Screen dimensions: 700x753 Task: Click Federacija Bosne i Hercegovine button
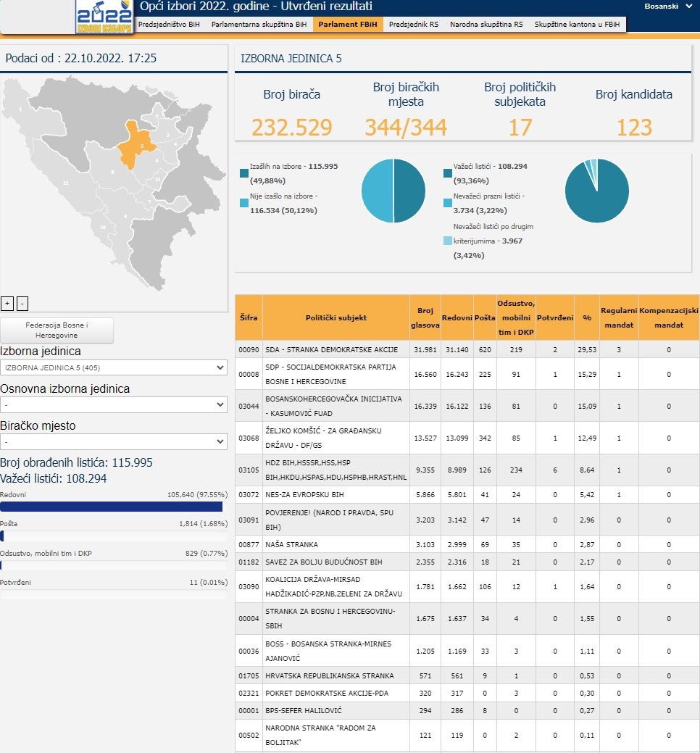pos(57,330)
